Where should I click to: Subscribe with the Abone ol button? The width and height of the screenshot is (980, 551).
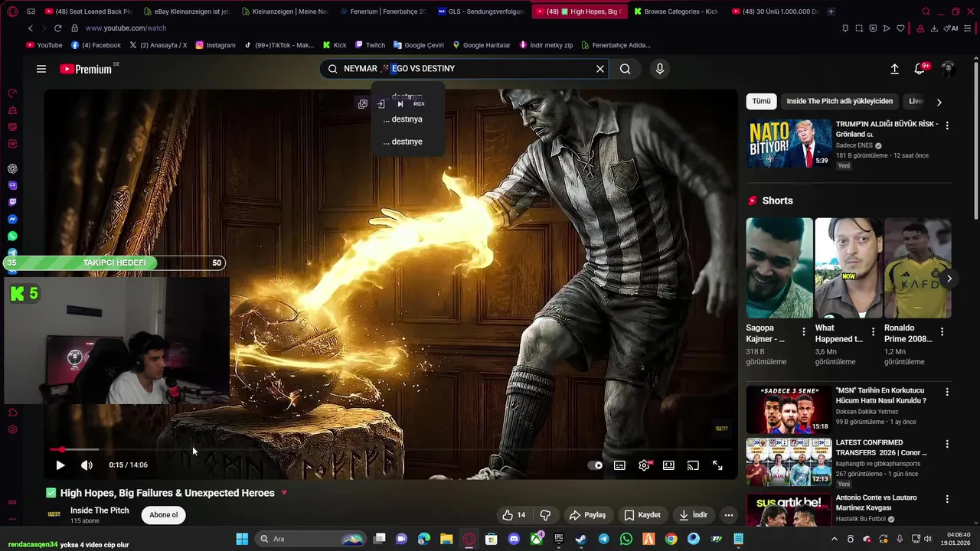click(x=163, y=515)
